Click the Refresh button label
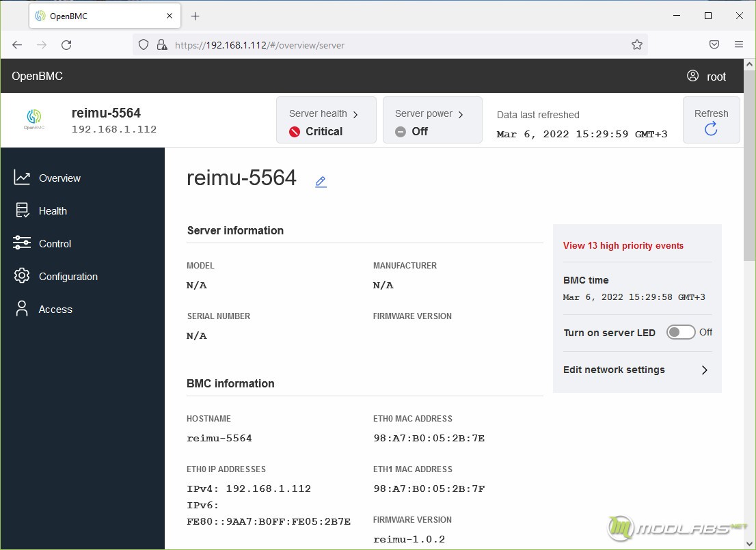Image resolution: width=756 pixels, height=550 pixels. click(711, 113)
